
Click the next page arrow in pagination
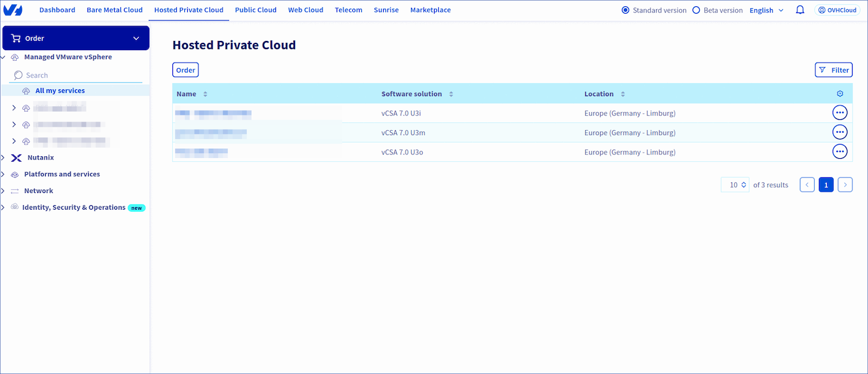[845, 184]
